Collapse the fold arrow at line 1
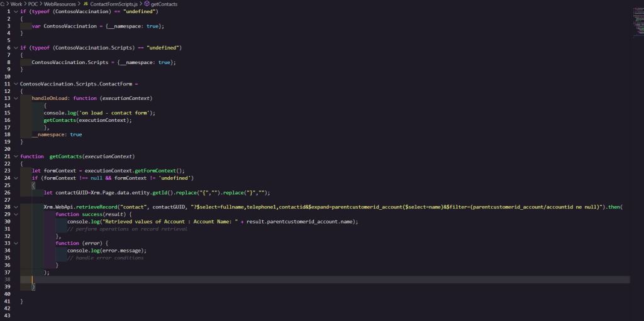644x321 pixels. (15, 11)
